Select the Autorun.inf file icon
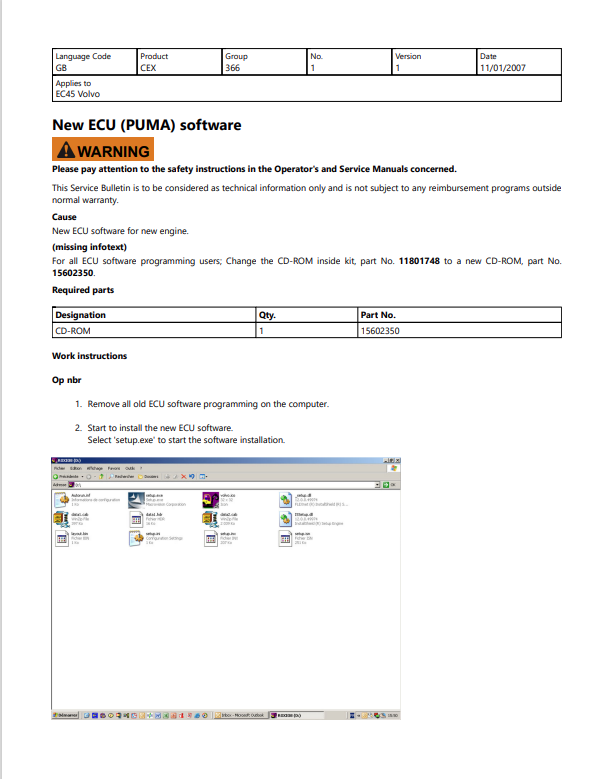Image resolution: width=612 pixels, height=779 pixels. click(62, 500)
